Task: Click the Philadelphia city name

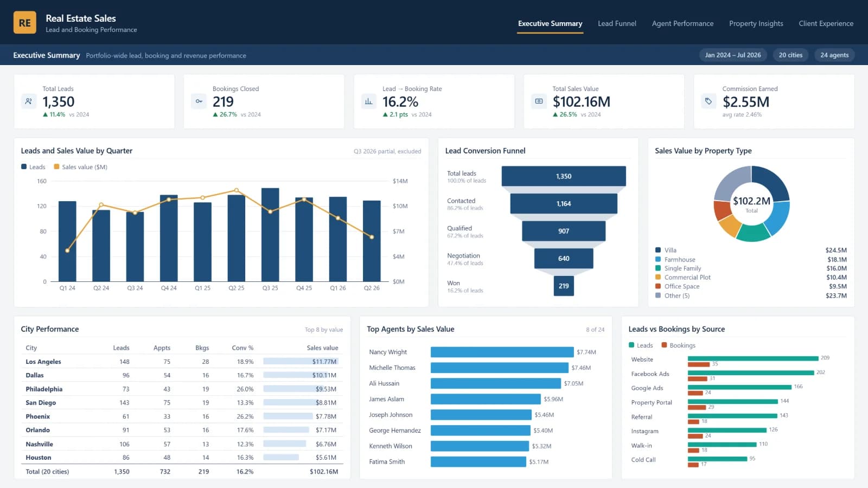Action: click(44, 389)
